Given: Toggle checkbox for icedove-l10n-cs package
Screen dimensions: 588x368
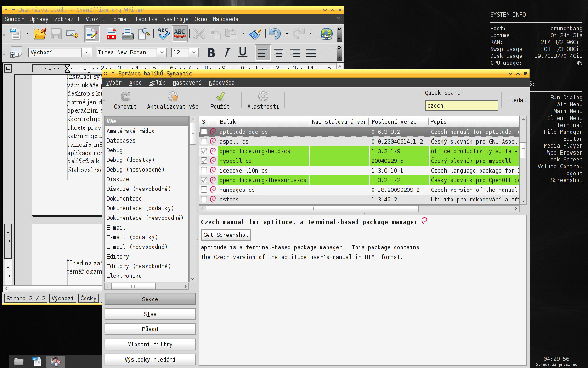Looking at the screenshot, I should pos(204,170).
